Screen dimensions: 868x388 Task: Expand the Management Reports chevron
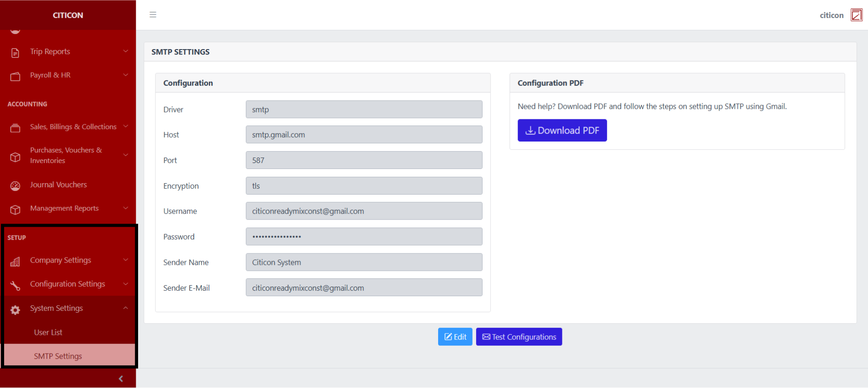pyautogui.click(x=126, y=208)
